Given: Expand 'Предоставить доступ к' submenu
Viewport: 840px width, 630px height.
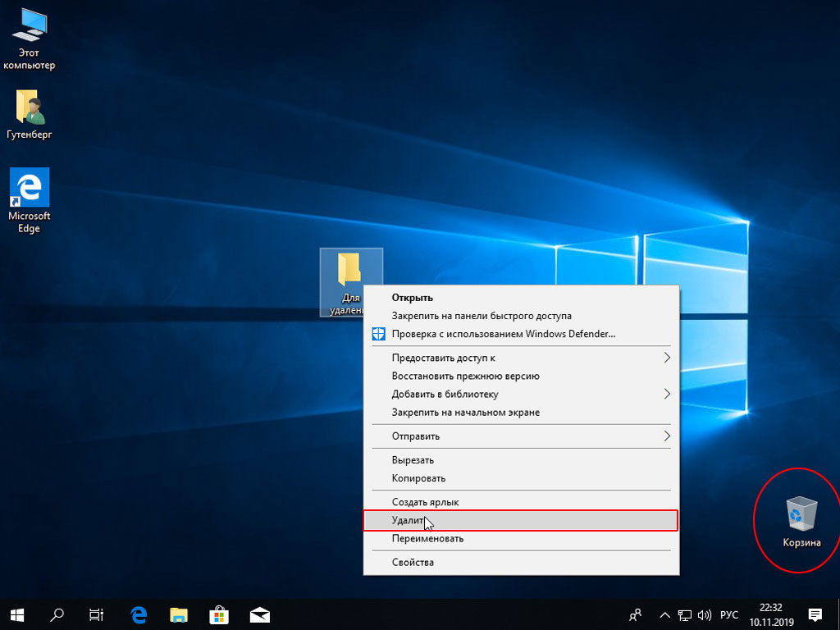Looking at the screenshot, I should click(x=521, y=358).
